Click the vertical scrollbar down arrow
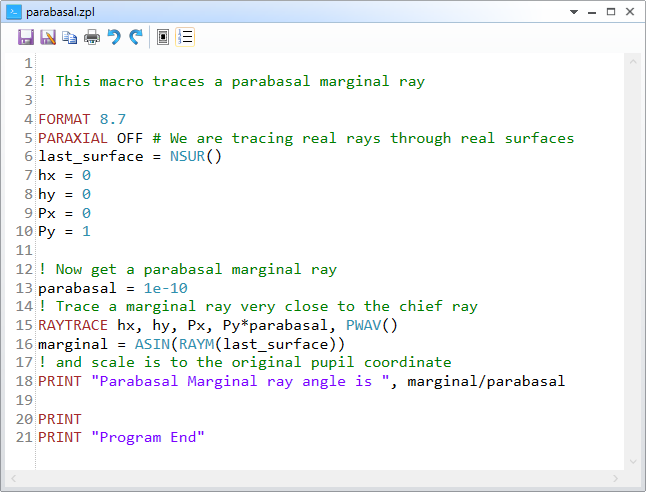The image size is (646, 492). coord(633,462)
